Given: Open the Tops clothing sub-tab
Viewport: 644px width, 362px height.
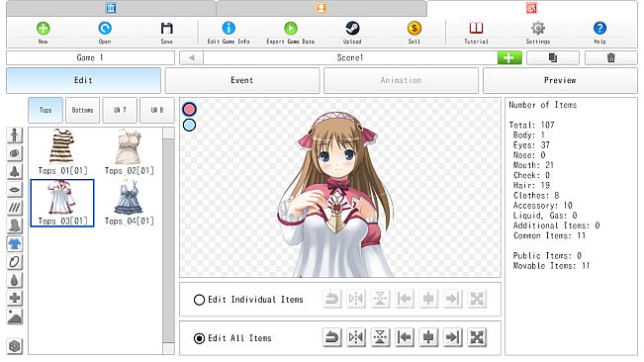Looking at the screenshot, I should 46,110.
